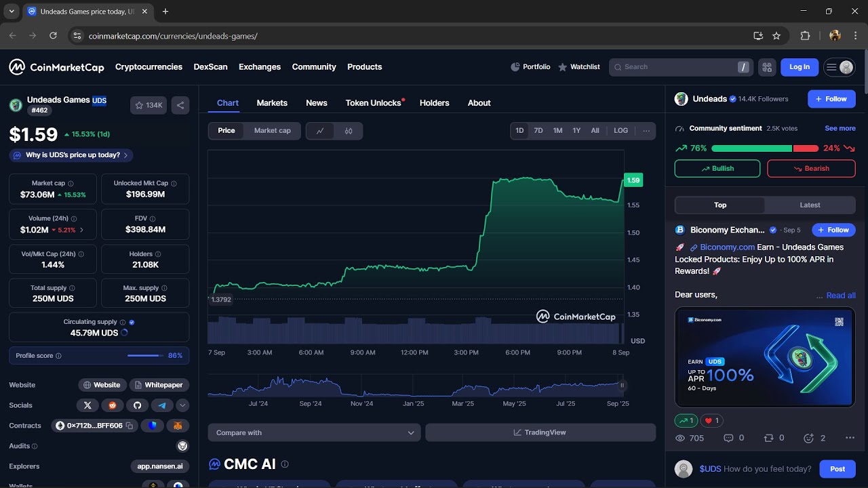Expand Volume (24h) details arrow
Image resolution: width=868 pixels, height=488 pixels.
click(82, 230)
